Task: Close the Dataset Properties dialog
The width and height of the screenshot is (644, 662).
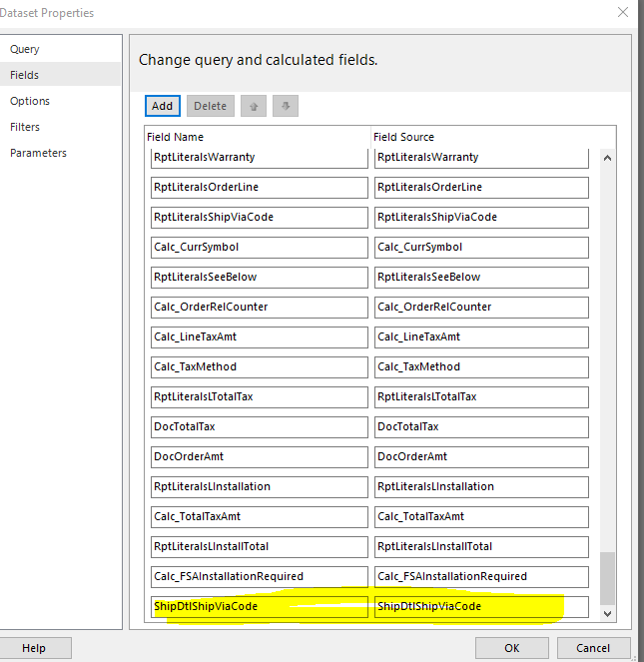Action: point(623,12)
